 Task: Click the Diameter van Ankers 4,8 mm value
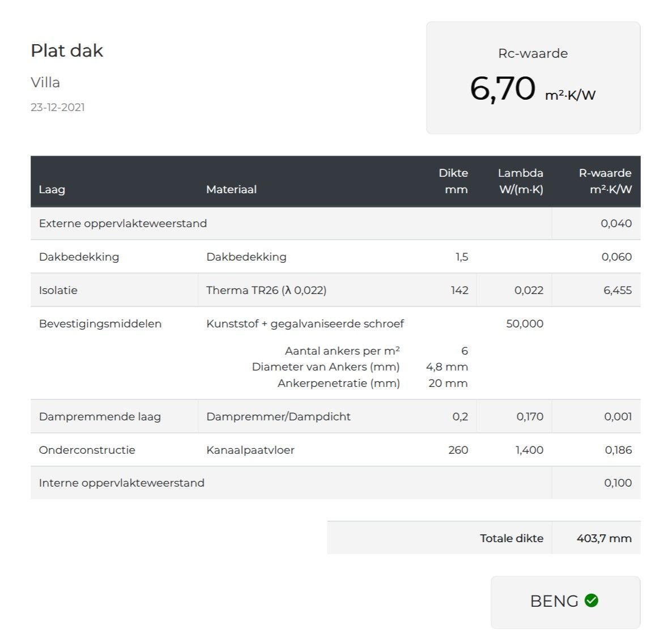click(x=447, y=367)
